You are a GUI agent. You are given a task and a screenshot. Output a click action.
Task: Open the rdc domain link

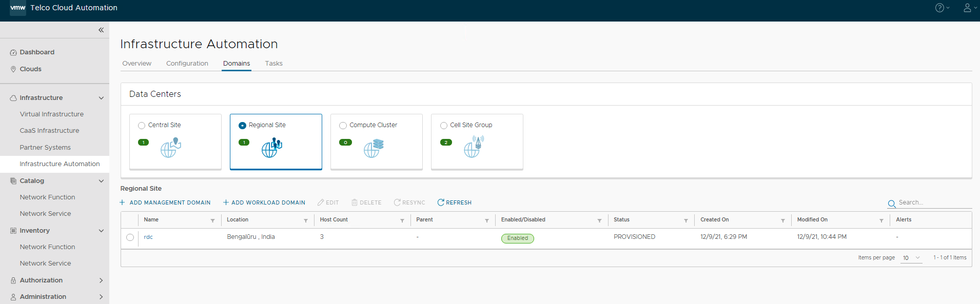click(x=148, y=237)
